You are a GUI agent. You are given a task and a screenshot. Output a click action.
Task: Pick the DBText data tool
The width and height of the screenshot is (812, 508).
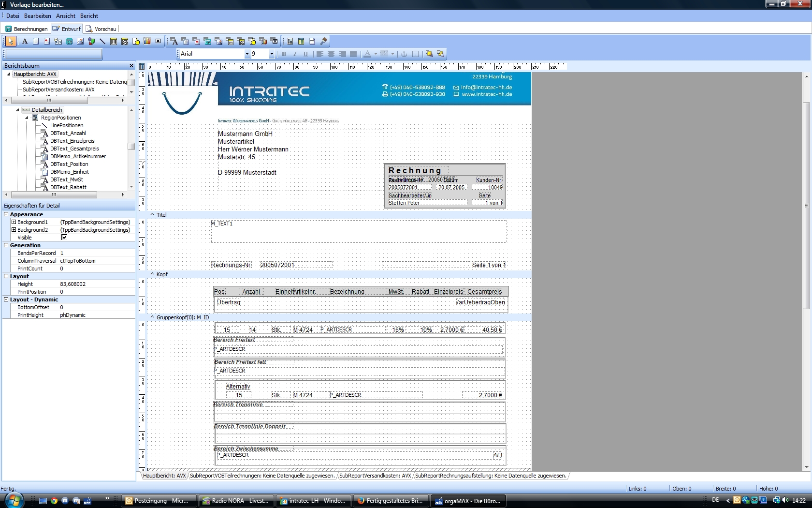pos(174,41)
